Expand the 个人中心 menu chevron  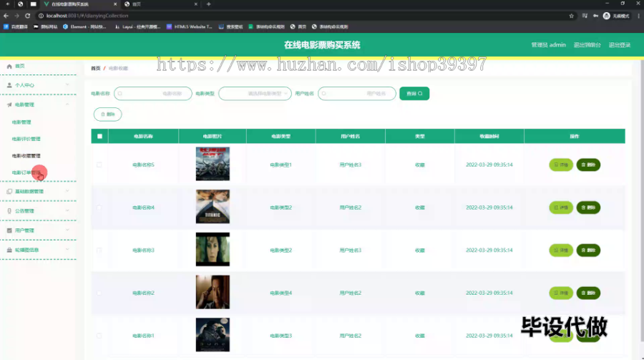(x=67, y=85)
